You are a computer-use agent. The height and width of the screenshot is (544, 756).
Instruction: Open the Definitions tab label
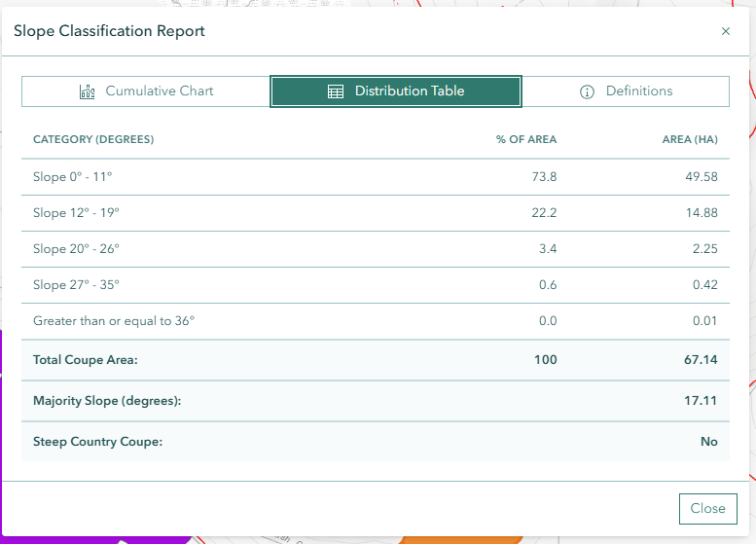click(x=639, y=91)
